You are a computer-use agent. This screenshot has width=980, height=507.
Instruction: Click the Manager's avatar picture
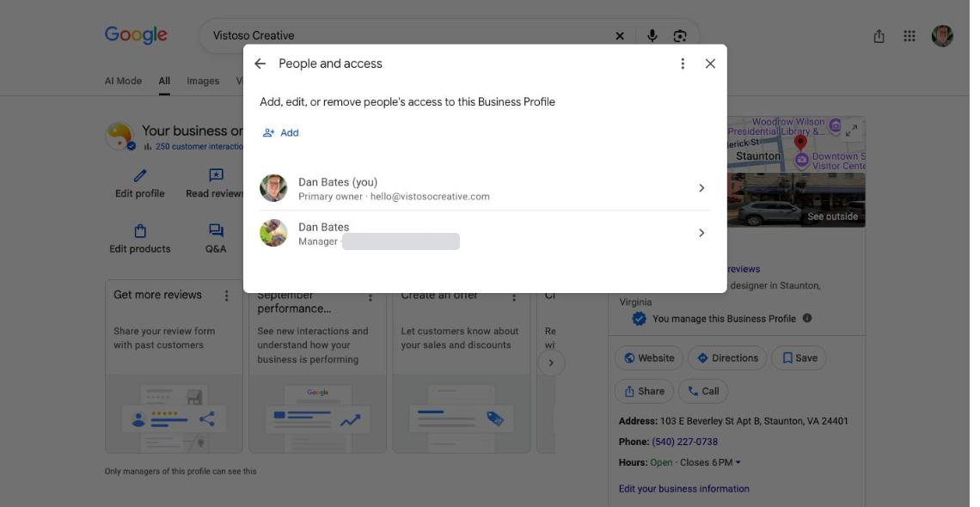coord(273,233)
